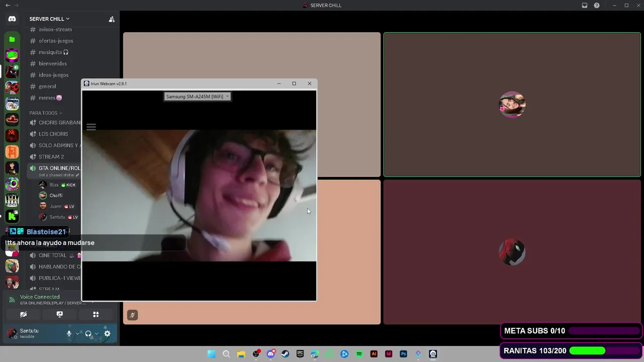Expand the SERVER CHILL server menu
Image resolution: width=644 pixels, height=362 pixels.
49,19
